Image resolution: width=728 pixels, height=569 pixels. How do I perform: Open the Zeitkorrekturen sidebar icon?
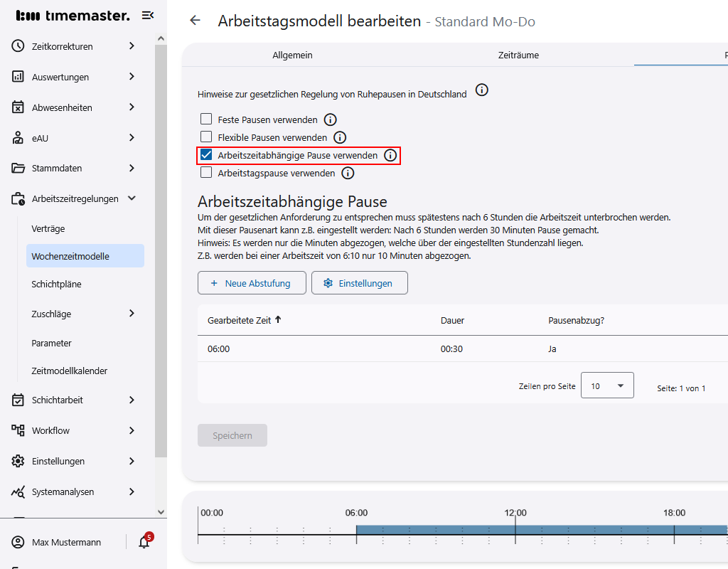click(x=17, y=46)
